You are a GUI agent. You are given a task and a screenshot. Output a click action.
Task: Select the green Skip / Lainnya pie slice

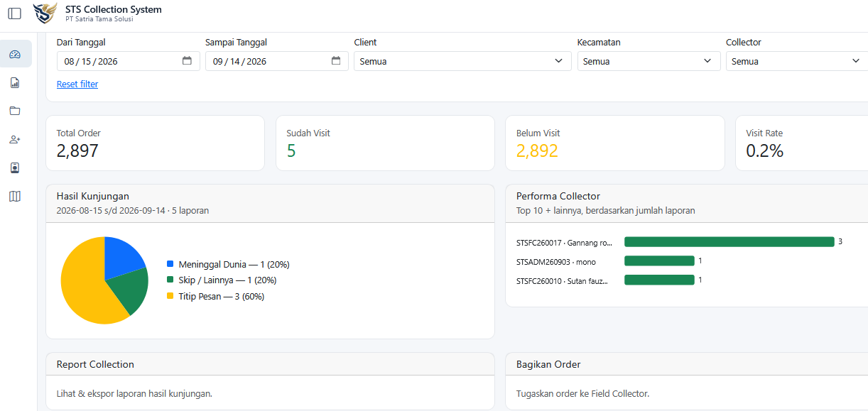pyautogui.click(x=129, y=289)
